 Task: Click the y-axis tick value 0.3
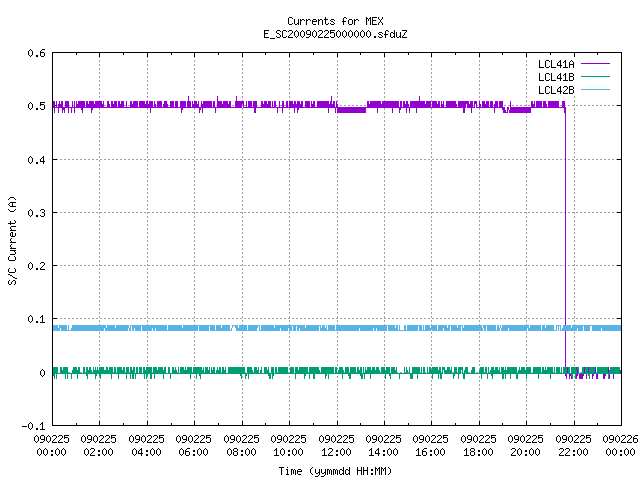(36, 213)
